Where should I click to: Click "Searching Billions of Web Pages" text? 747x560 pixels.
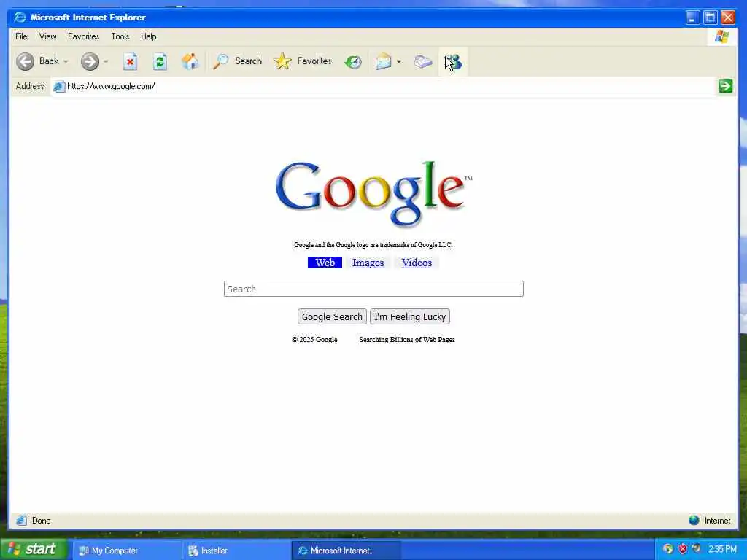click(407, 340)
